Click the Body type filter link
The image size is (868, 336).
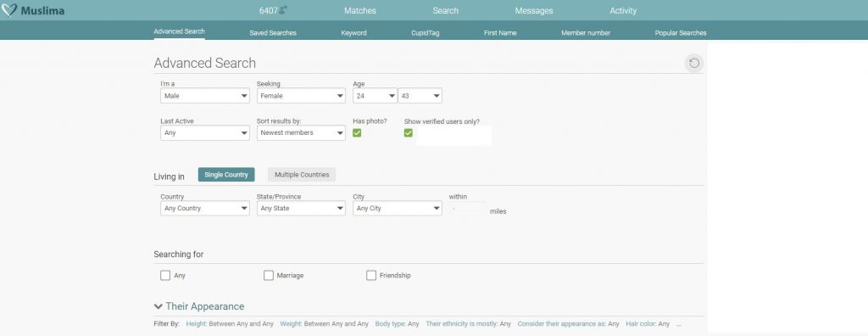click(390, 324)
